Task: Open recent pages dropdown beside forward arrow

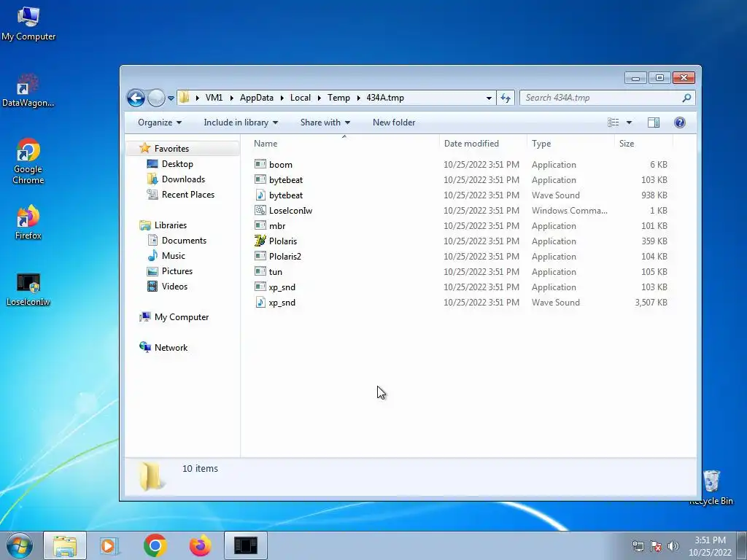Action: click(x=171, y=98)
